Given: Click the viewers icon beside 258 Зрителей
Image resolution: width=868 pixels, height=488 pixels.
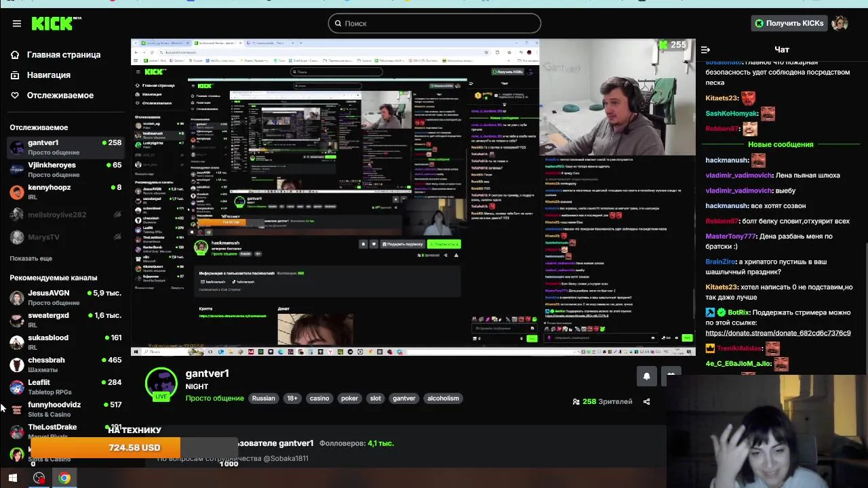Looking at the screenshot, I should click(576, 402).
